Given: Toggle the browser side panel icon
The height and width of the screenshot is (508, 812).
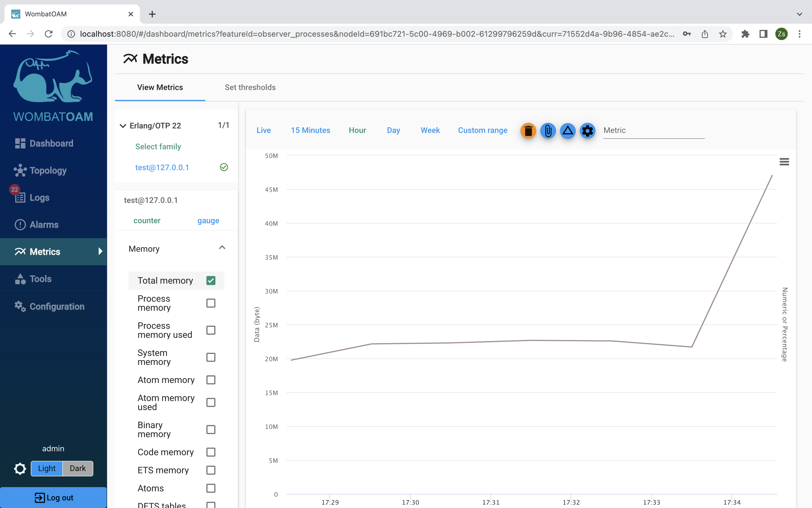Looking at the screenshot, I should click(763, 34).
